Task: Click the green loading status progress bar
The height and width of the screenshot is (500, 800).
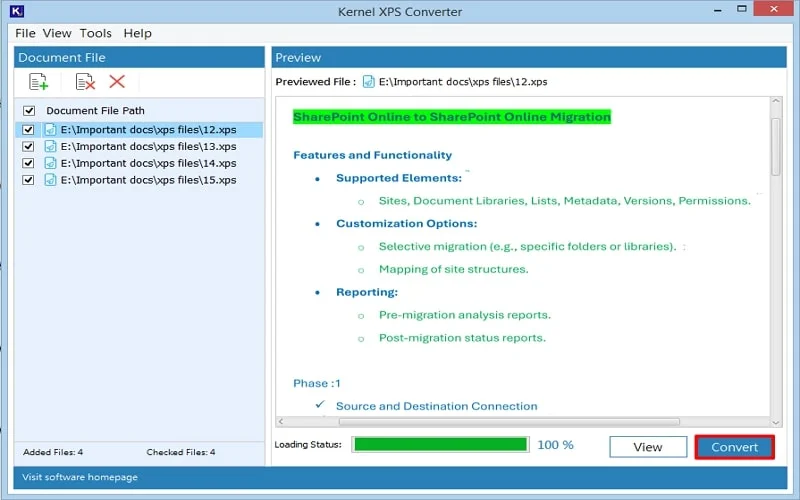Action: coord(440,444)
